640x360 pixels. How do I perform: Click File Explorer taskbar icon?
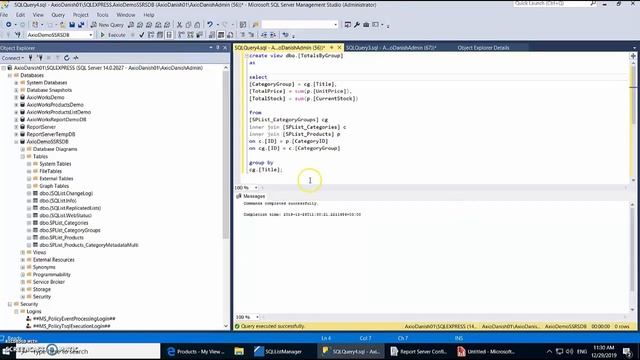pos(239,351)
